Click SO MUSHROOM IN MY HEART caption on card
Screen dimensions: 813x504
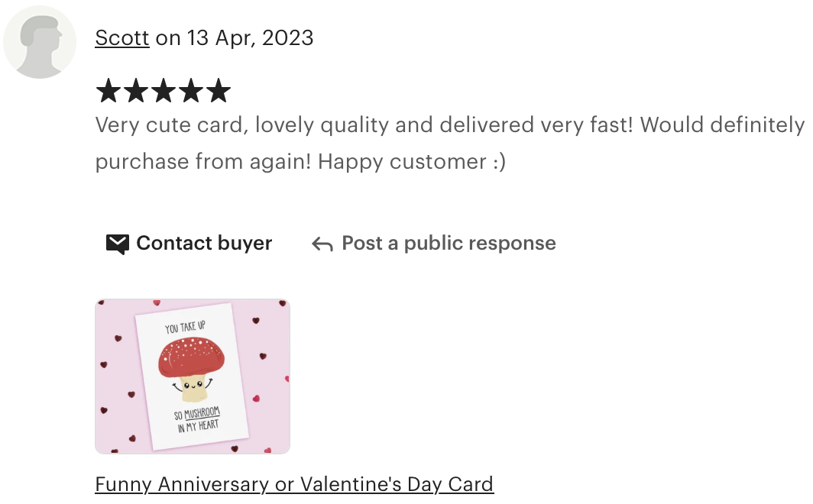click(x=198, y=419)
